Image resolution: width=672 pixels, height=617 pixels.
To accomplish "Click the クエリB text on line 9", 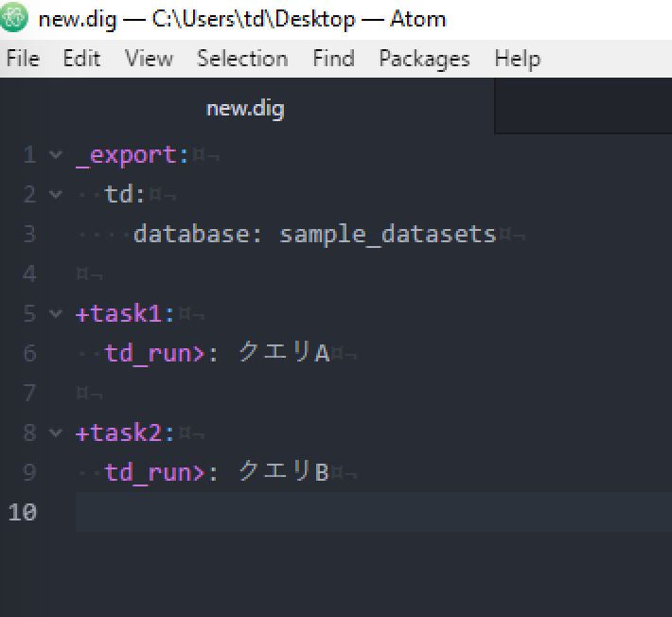I will click(284, 472).
